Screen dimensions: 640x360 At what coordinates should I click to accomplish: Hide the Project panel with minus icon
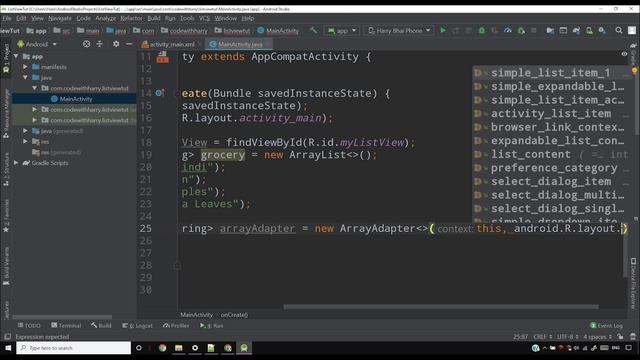pyautogui.click(x=129, y=44)
